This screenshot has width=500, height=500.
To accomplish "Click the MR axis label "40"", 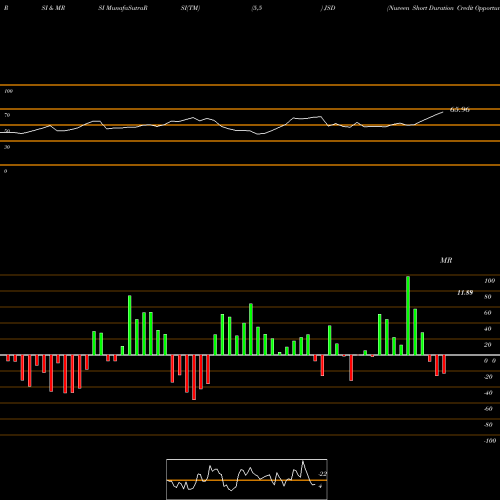I will [x=488, y=329].
